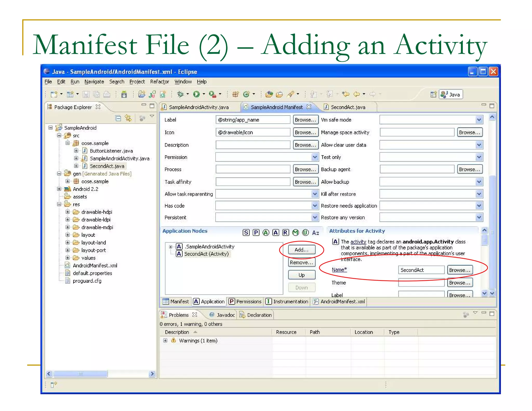
Task: Click the new JUnit test icon
Action: 152,94
